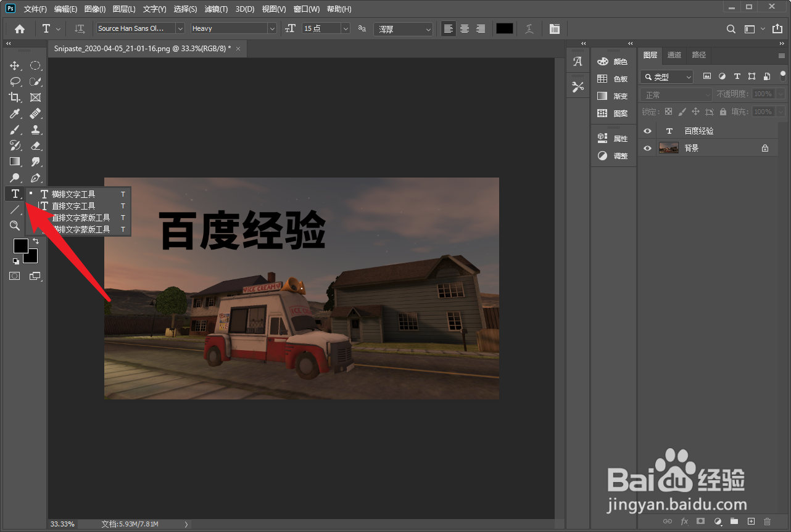Toggle lock image pixels brush icon
This screenshot has width=791, height=532.
point(682,112)
